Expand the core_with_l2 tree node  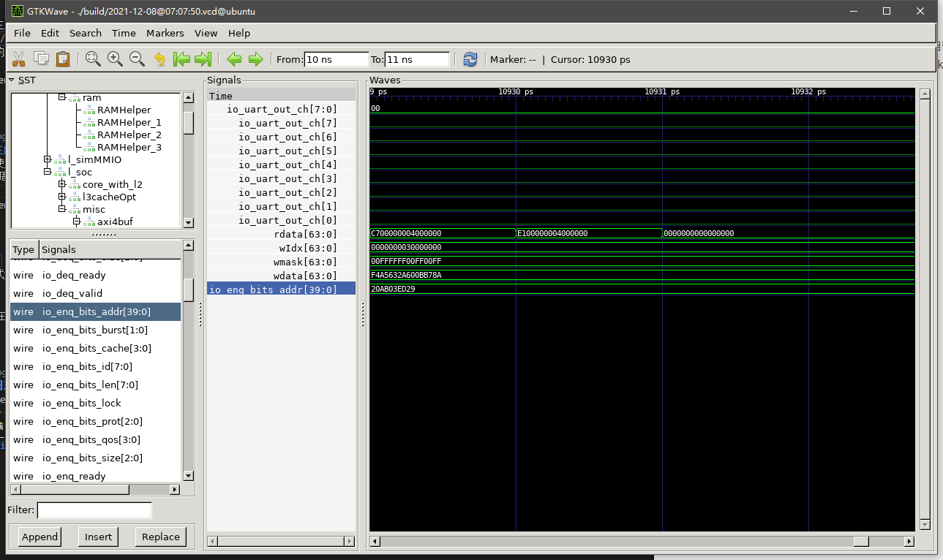coord(62,184)
